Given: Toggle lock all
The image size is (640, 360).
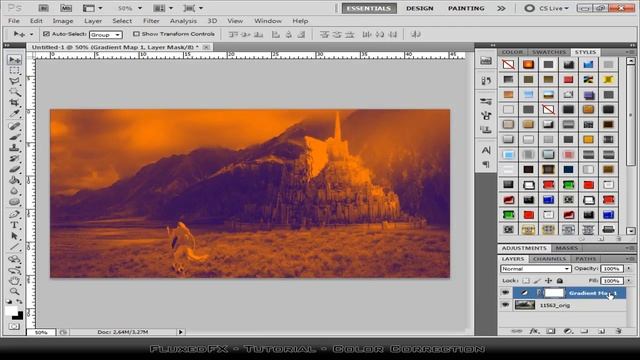Looking at the screenshot, I should pos(560,281).
